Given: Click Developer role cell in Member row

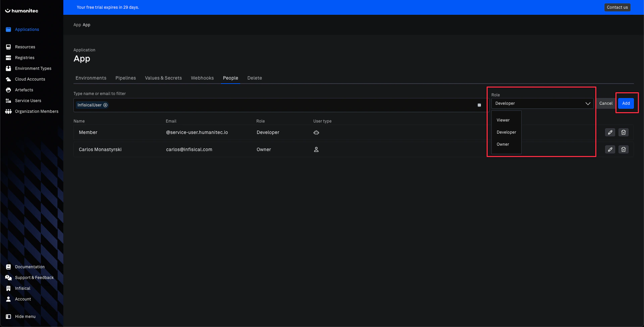Looking at the screenshot, I should [268, 132].
